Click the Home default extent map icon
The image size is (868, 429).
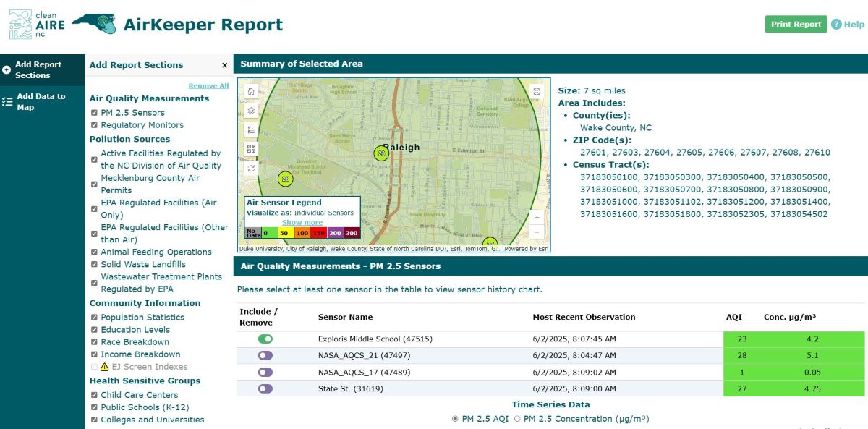(250, 92)
